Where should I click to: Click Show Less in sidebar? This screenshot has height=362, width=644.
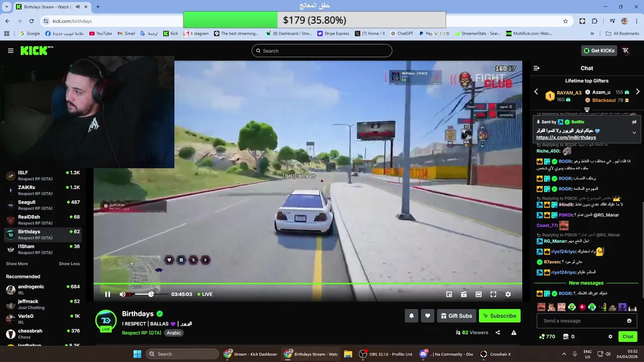click(x=69, y=264)
